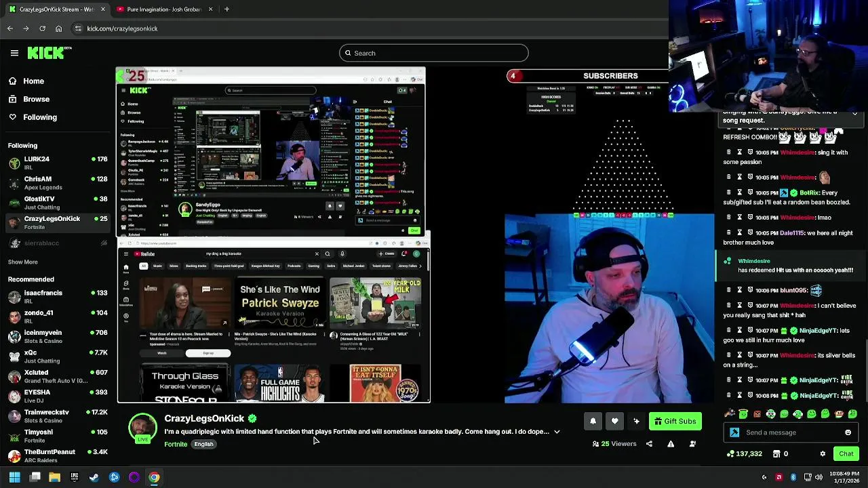The image size is (868, 488).
Task: Expand the stream description chevron
Action: point(557,432)
